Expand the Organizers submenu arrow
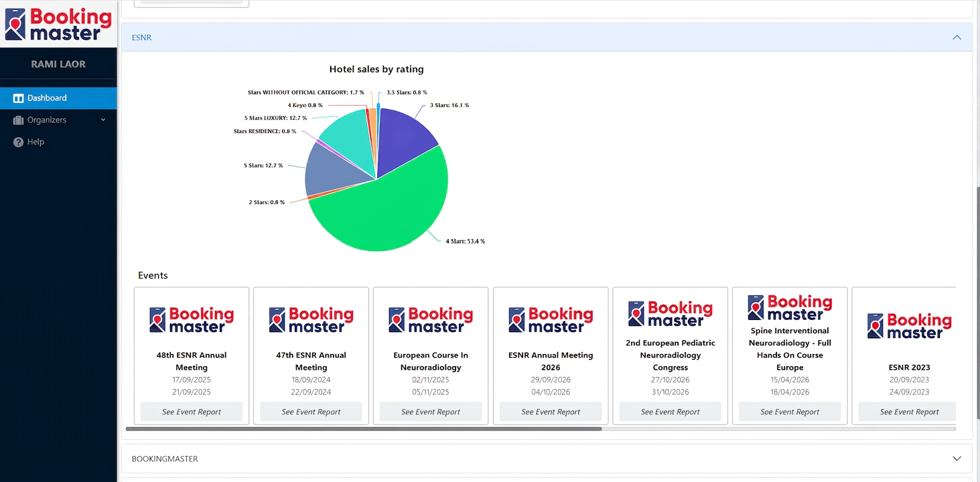 (x=103, y=120)
